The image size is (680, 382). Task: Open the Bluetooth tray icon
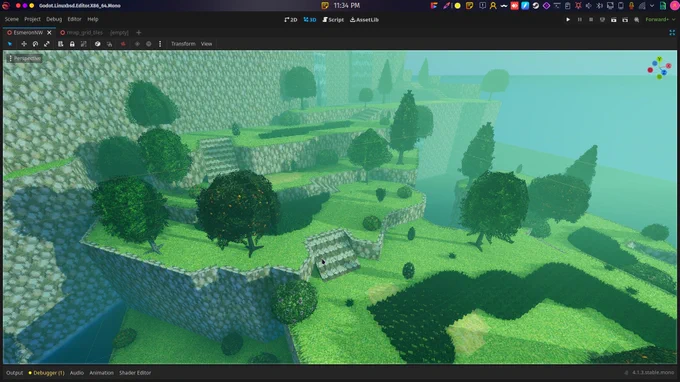tap(599, 6)
